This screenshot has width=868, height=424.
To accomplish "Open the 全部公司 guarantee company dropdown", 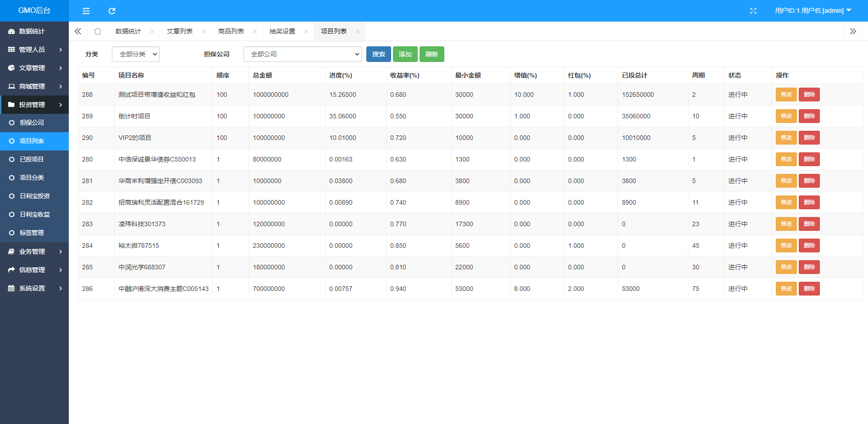I will click(x=302, y=54).
